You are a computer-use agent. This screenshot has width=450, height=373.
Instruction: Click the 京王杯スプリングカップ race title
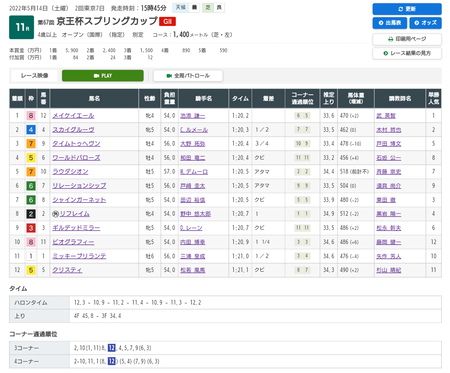[107, 21]
